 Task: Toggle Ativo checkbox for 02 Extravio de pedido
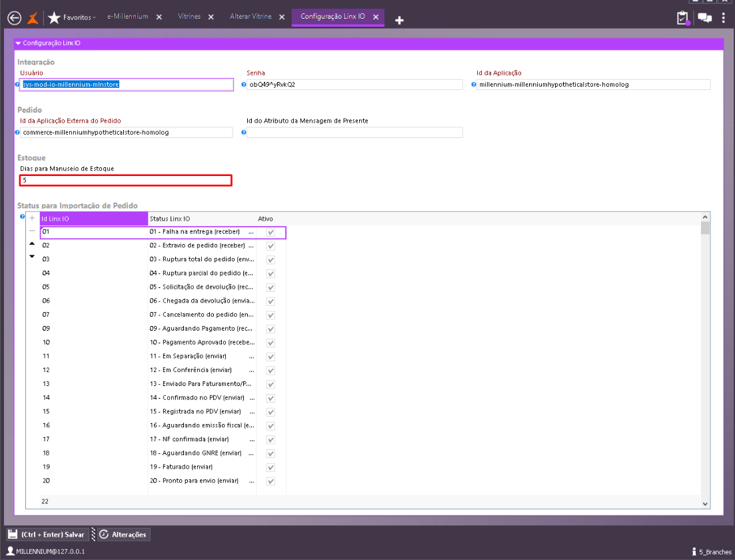click(x=271, y=246)
